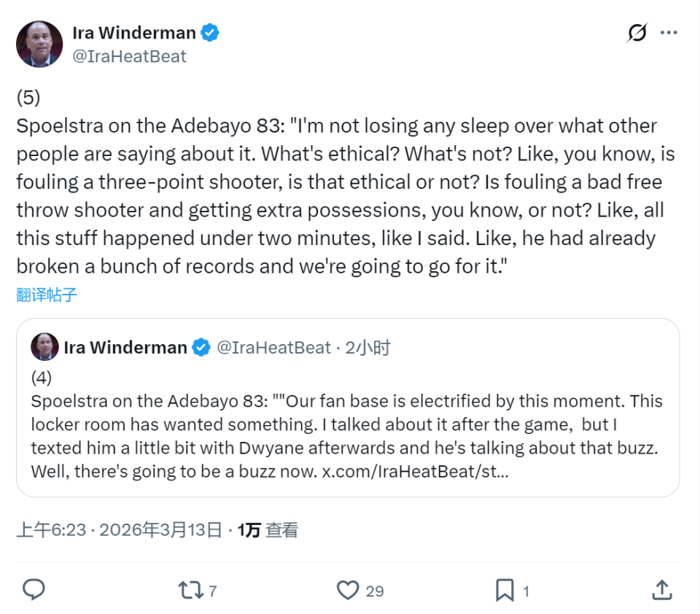700x614 pixels.
Task: Open Ira Winderman's main profile avatar
Action: [x=39, y=44]
